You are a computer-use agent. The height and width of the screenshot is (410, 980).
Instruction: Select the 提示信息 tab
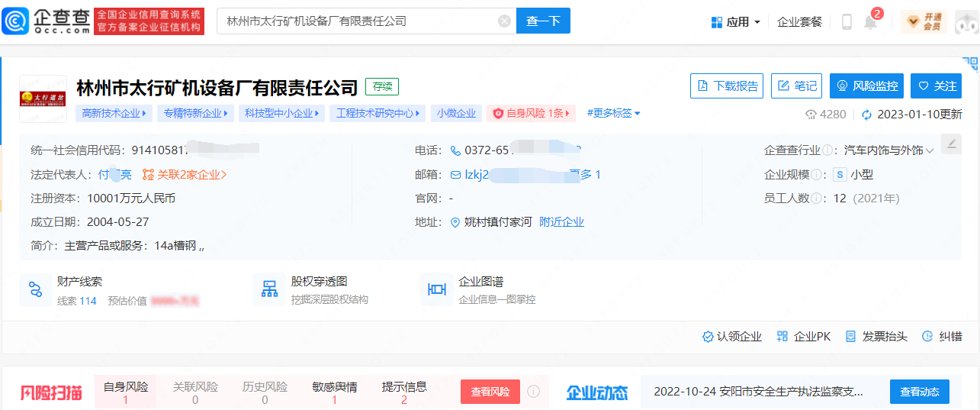[404, 392]
